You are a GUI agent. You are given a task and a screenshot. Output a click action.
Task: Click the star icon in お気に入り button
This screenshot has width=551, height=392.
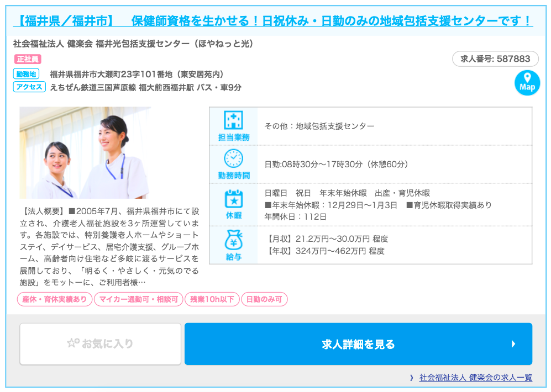(73, 343)
